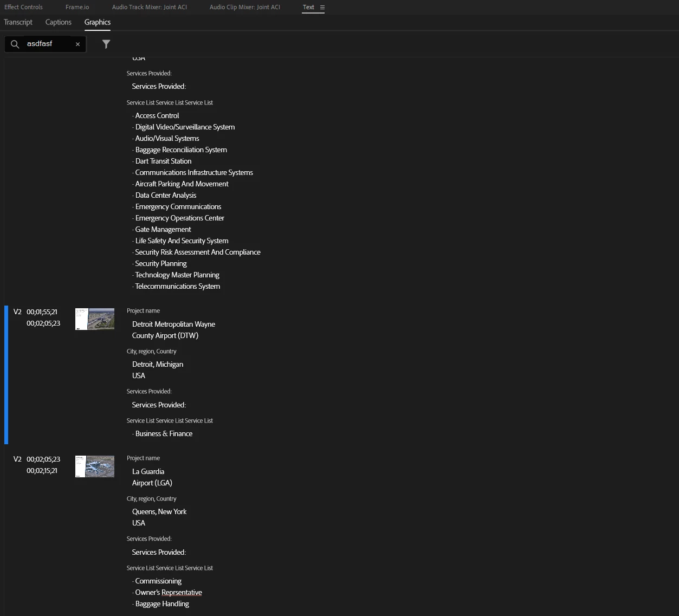Click the text Airport (LGA)
The height and width of the screenshot is (616, 679).
(x=152, y=483)
